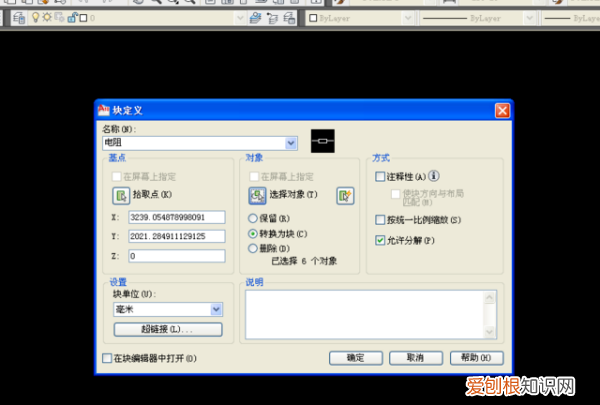The width and height of the screenshot is (600, 405).
Task: Click Make Object's Layer Current icon
Action: pyautogui.click(x=255, y=18)
